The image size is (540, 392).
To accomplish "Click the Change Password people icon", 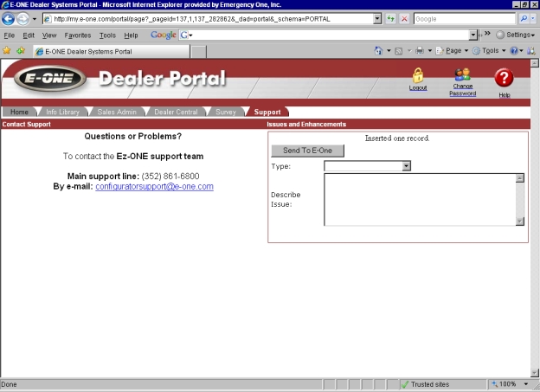I will 462,74.
